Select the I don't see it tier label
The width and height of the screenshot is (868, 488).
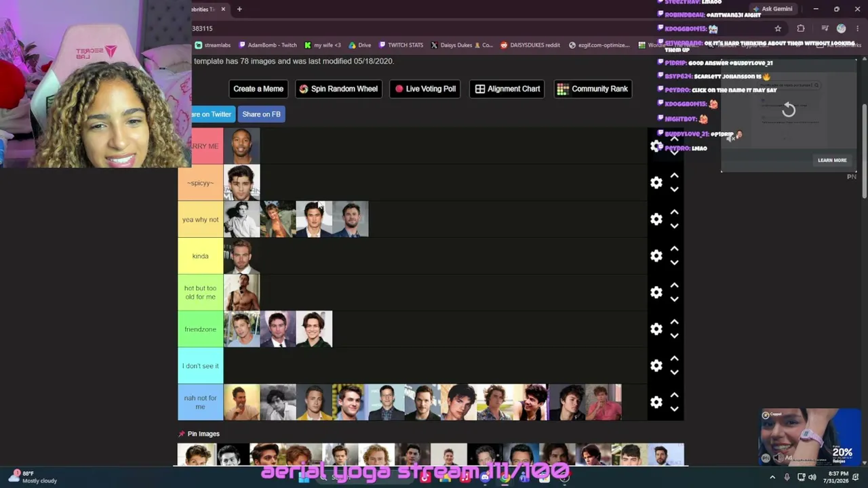[201, 366]
